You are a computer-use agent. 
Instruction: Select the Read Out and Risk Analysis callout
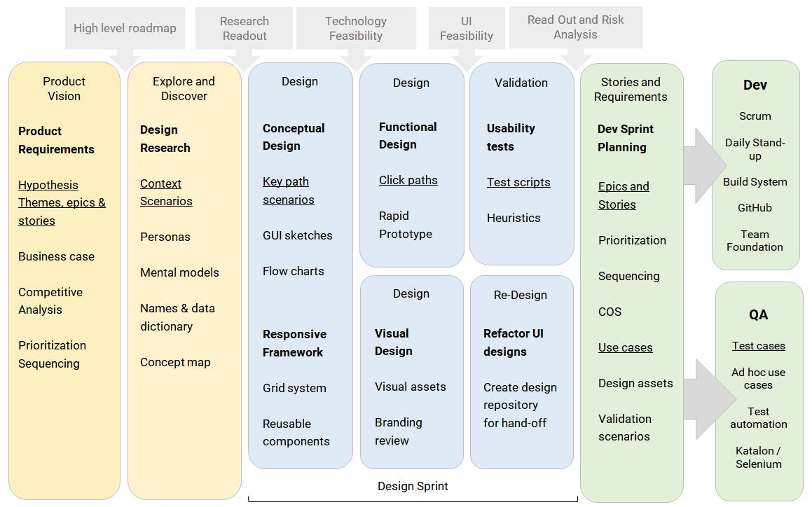(576, 27)
